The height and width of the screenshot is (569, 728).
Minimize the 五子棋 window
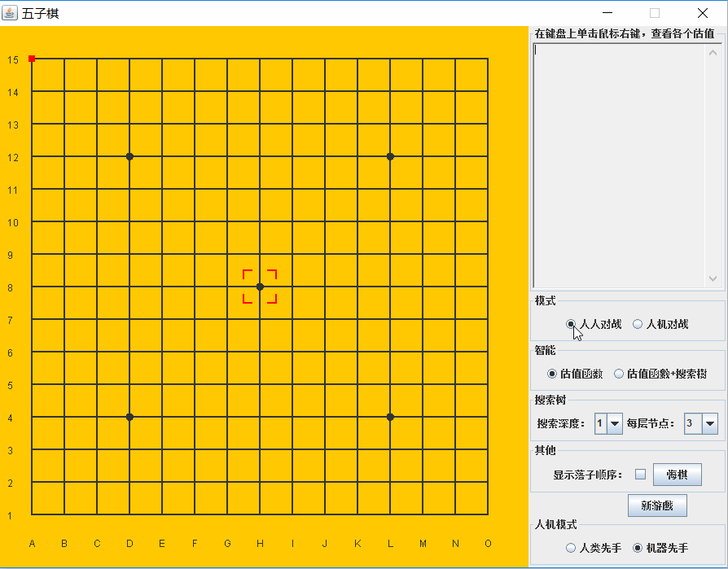tap(607, 13)
